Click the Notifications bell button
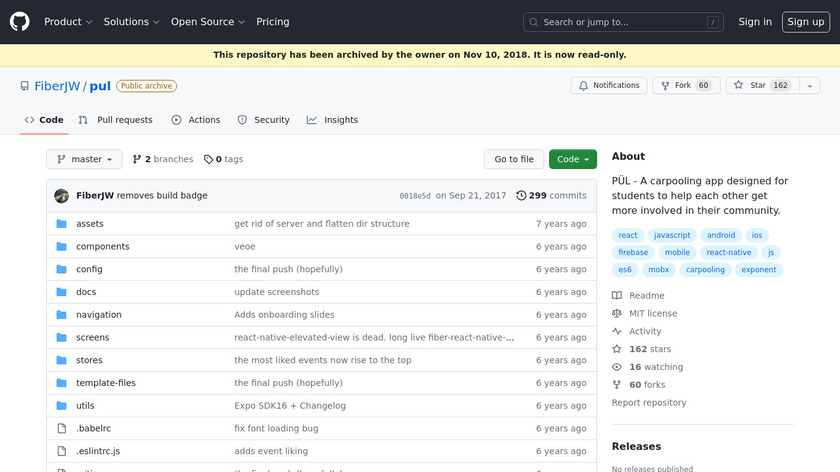840x472 pixels. coord(608,86)
